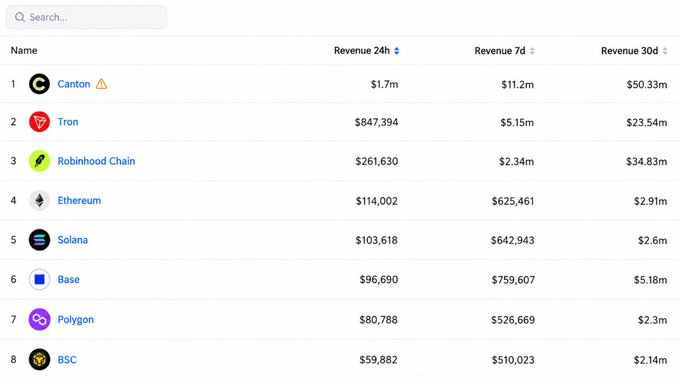Select Polygon 7d revenue $526,669
The width and height of the screenshot is (679, 382).
(x=513, y=320)
